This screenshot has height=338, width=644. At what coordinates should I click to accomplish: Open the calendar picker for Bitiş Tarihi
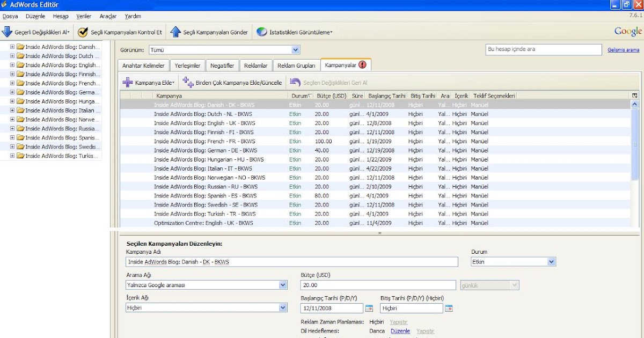pos(449,308)
